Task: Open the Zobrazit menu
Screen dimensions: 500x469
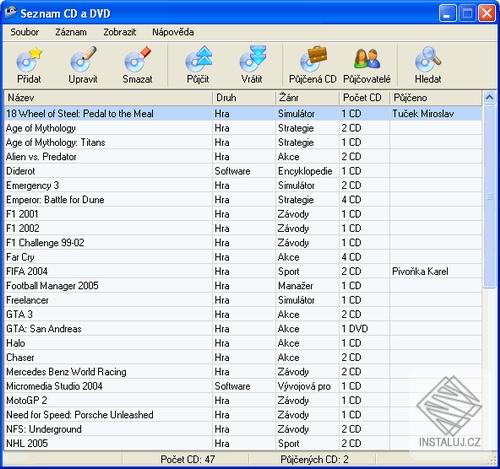Action: click(x=119, y=32)
